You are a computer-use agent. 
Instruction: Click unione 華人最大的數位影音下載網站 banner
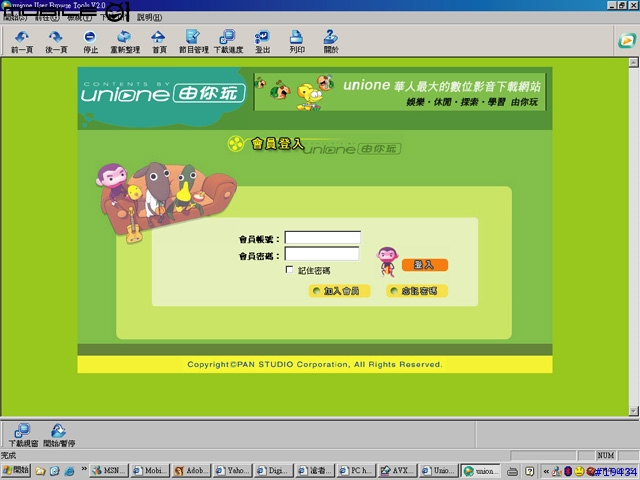point(400,92)
